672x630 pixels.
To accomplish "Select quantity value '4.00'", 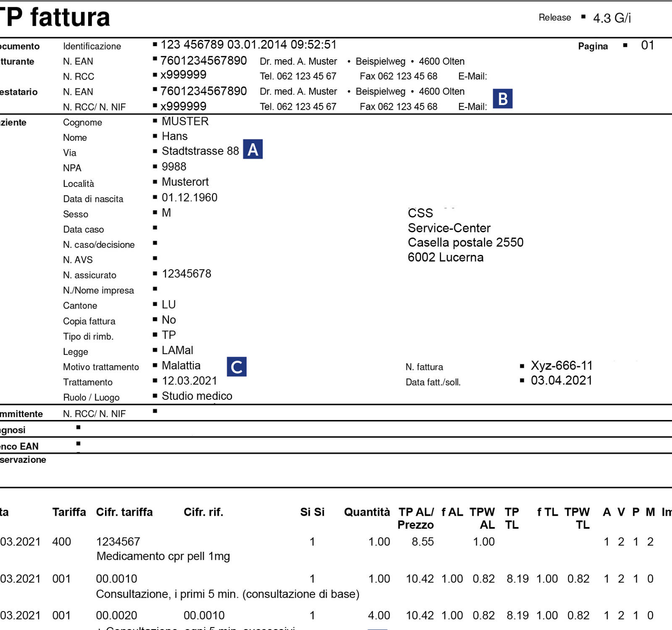I will 379,615.
